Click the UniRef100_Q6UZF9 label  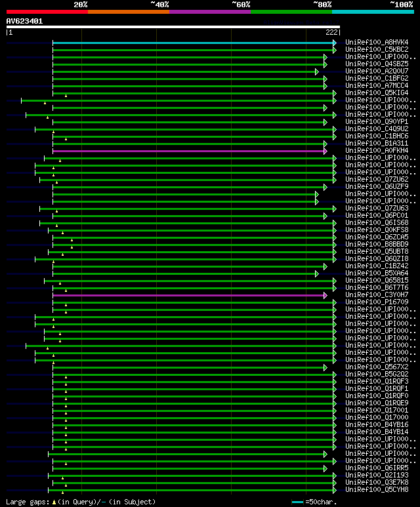[377, 186]
